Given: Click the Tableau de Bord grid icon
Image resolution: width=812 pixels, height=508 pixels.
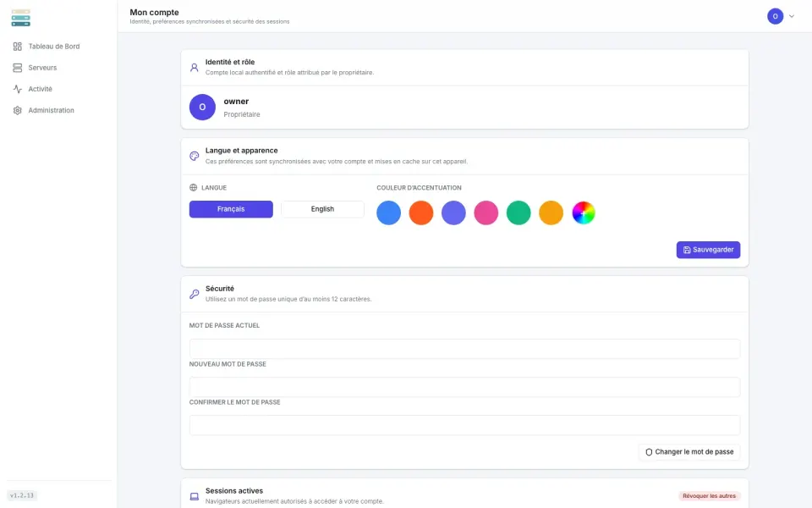Looking at the screenshot, I should pos(17,47).
